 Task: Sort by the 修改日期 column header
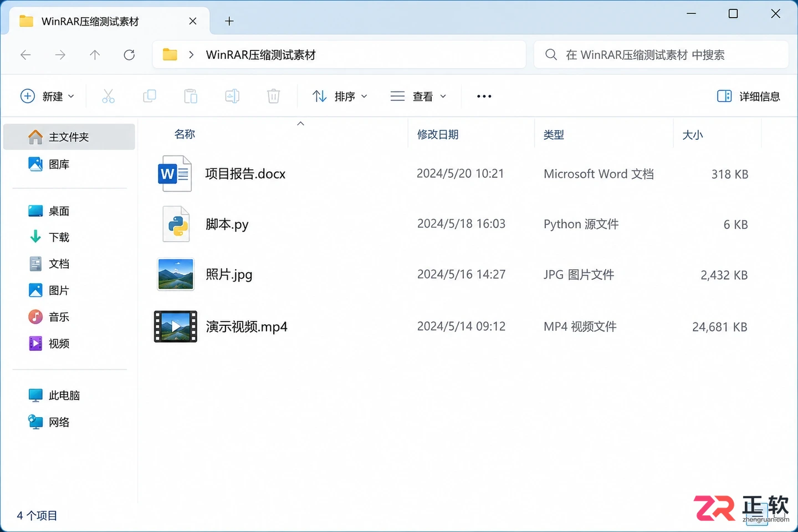point(438,135)
